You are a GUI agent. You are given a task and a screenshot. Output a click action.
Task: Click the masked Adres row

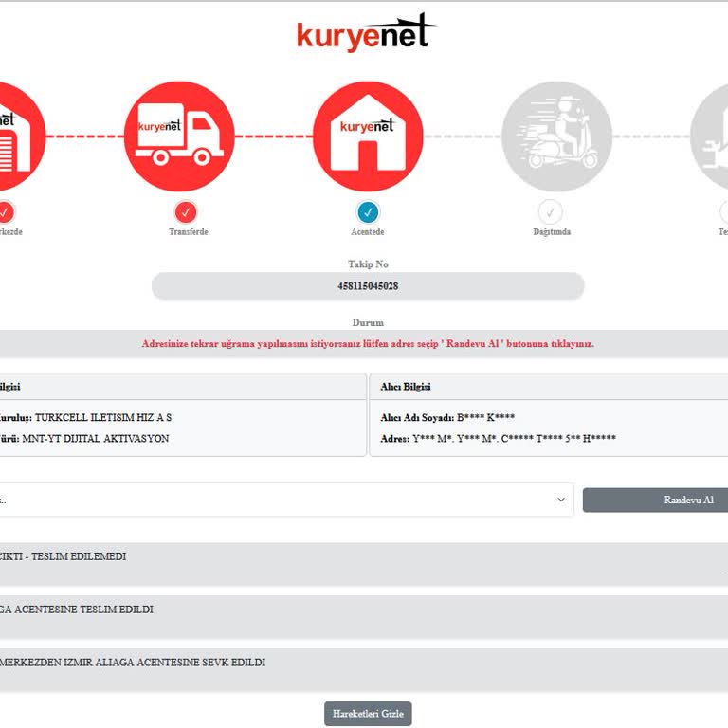[498, 438]
